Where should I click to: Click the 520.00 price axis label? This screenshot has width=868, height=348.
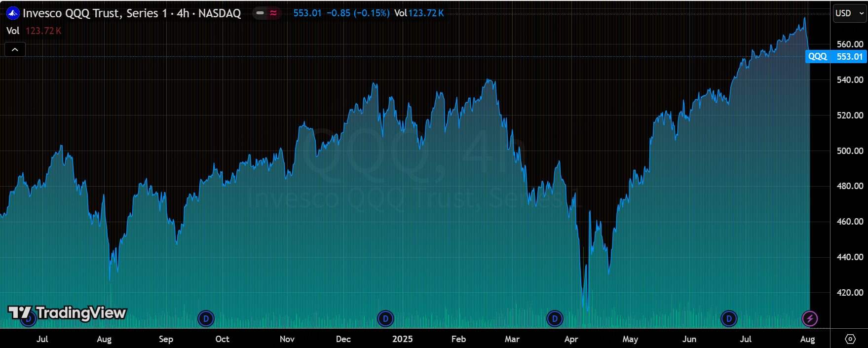850,116
